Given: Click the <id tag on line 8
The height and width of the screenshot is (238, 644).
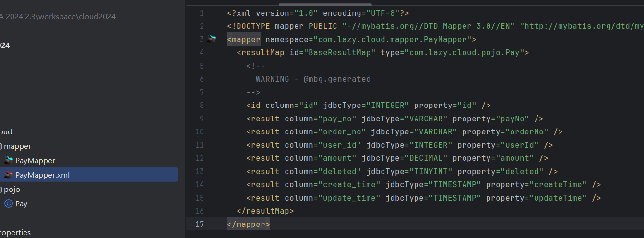Looking at the screenshot, I should click(x=253, y=106).
